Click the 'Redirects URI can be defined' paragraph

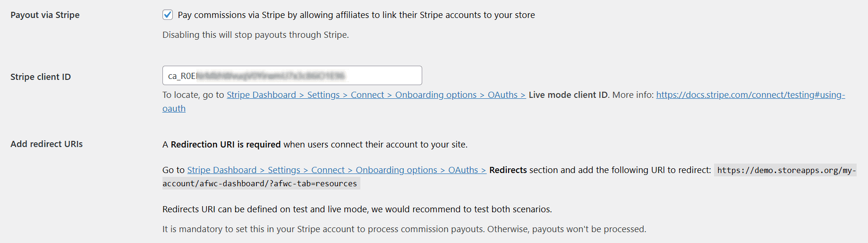click(x=357, y=209)
